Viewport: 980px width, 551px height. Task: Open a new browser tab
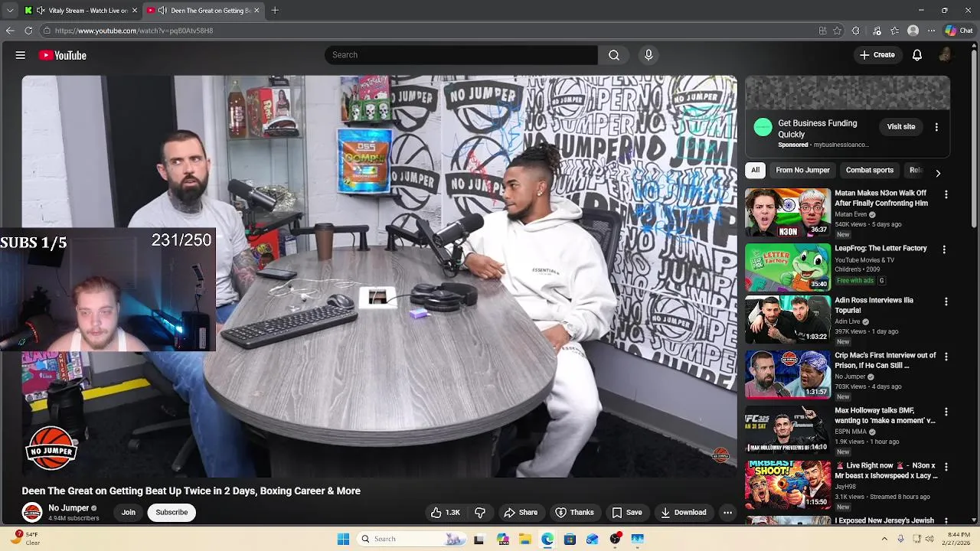click(275, 11)
